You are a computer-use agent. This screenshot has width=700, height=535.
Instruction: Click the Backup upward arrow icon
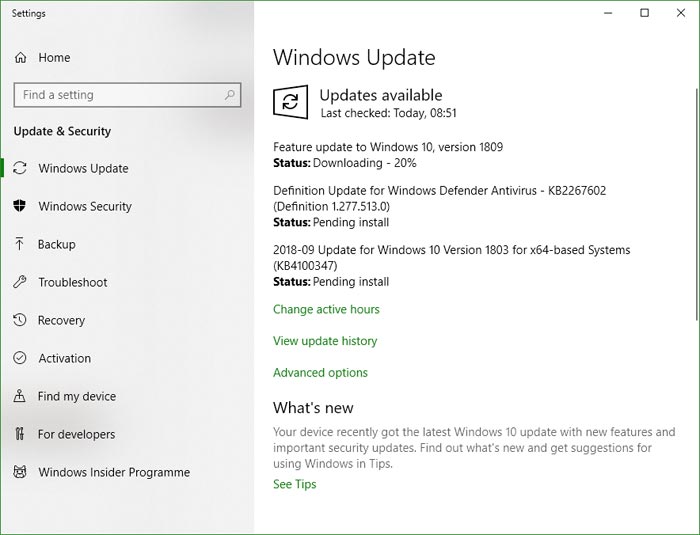tap(20, 244)
